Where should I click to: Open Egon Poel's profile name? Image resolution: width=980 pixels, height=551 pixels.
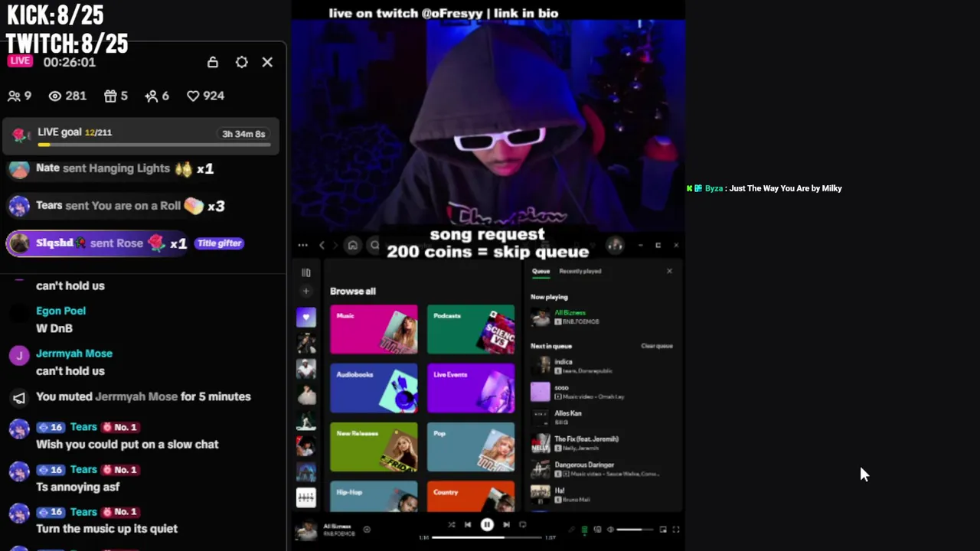60,311
